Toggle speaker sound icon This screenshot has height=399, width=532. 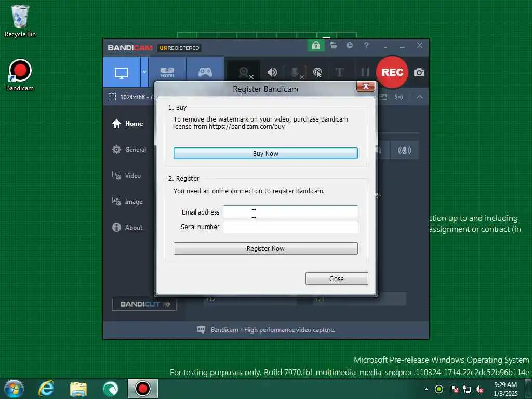272,72
